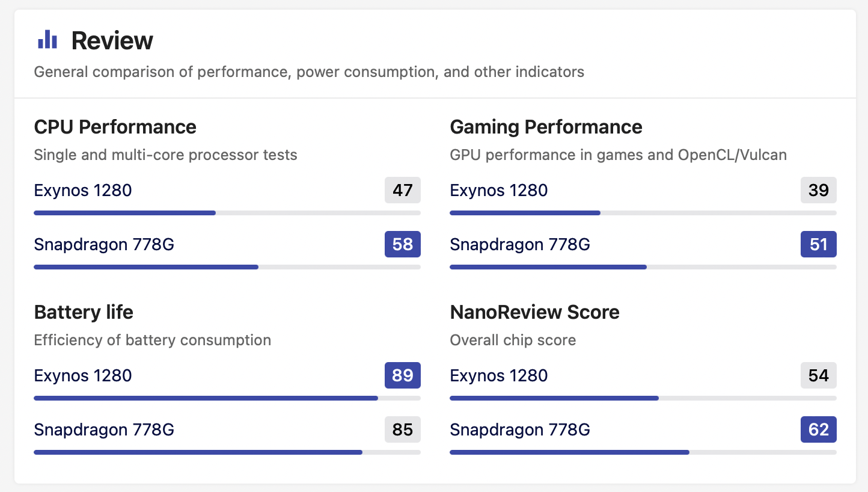
Task: Click the Exynos 1280 battery life progress bar
Action: tap(227, 398)
